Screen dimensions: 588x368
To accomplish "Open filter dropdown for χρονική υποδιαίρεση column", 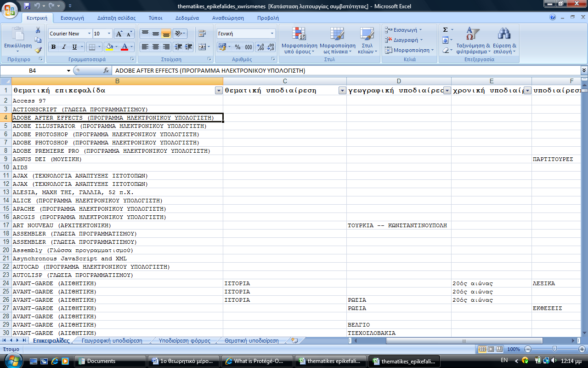I will (527, 91).
